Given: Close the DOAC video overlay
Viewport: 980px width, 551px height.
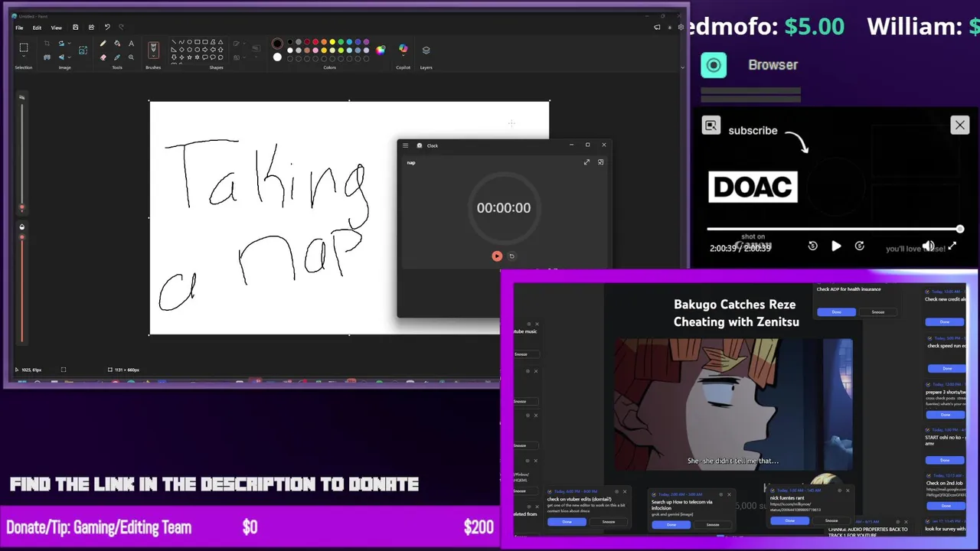Looking at the screenshot, I should (959, 125).
